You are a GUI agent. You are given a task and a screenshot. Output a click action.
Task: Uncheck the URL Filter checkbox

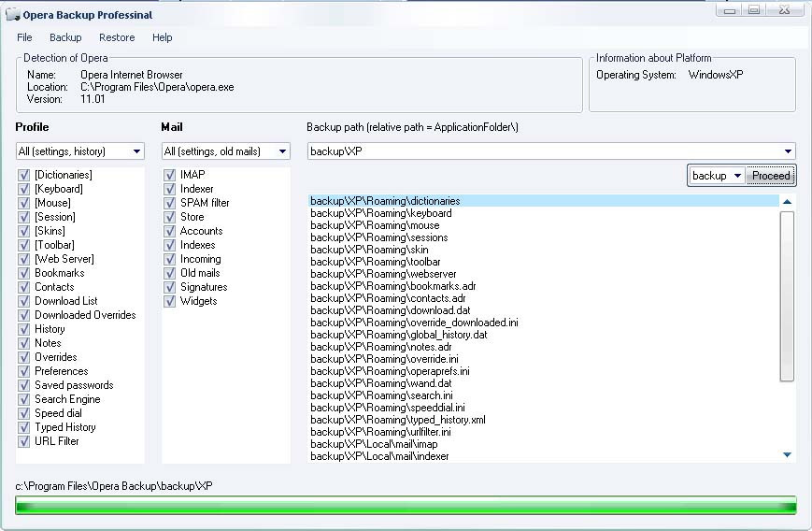click(23, 441)
